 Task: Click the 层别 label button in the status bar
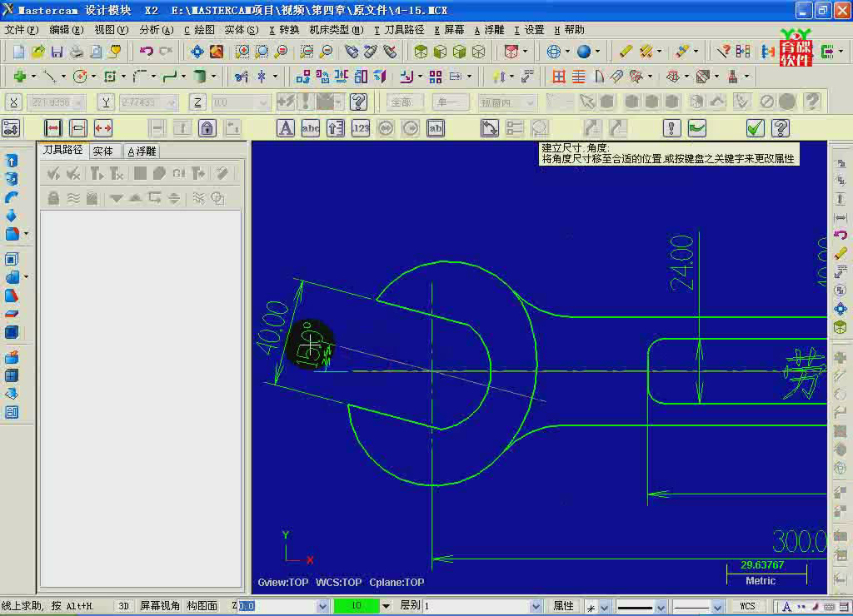tap(410, 606)
